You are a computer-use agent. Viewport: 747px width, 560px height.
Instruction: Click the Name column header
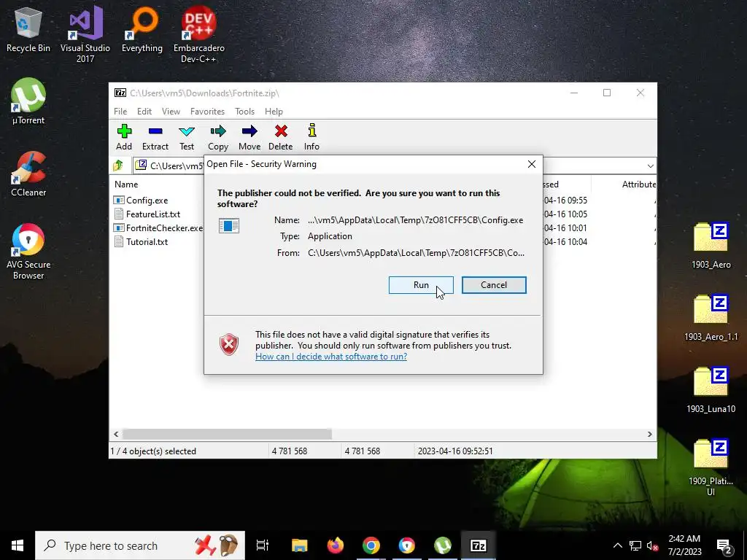click(126, 184)
